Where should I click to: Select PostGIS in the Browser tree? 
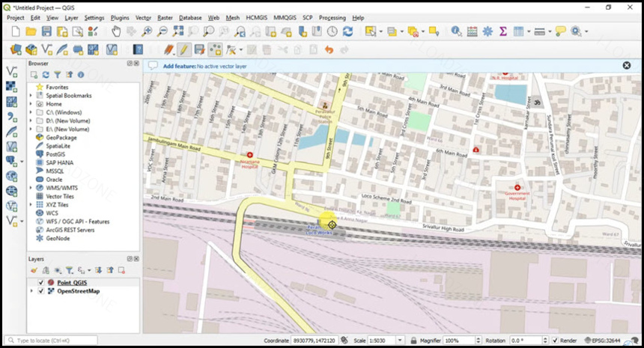pos(55,155)
